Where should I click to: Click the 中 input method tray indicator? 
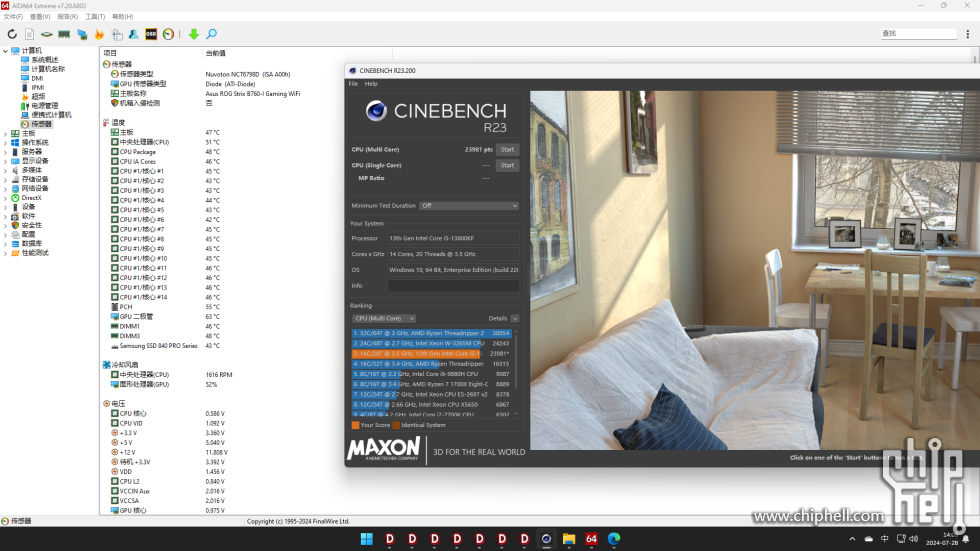884,539
